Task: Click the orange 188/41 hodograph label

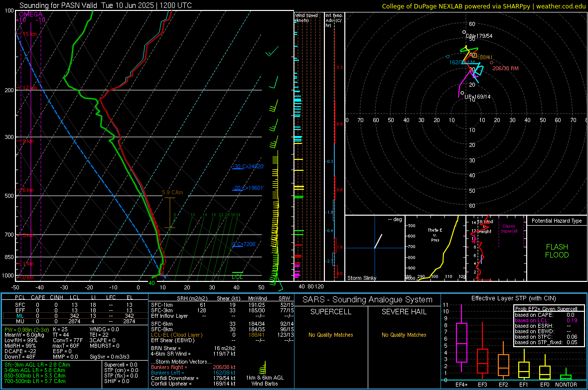Action: [x=484, y=57]
